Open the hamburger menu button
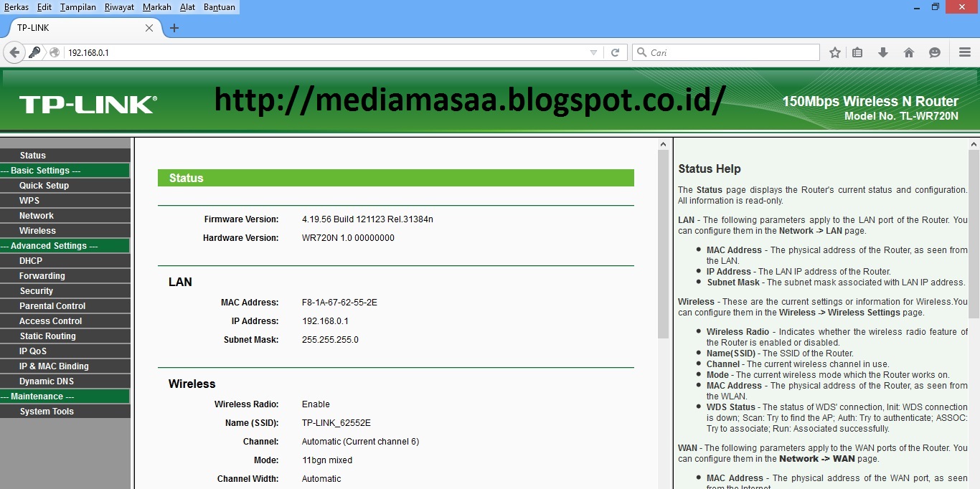 pos(965,52)
